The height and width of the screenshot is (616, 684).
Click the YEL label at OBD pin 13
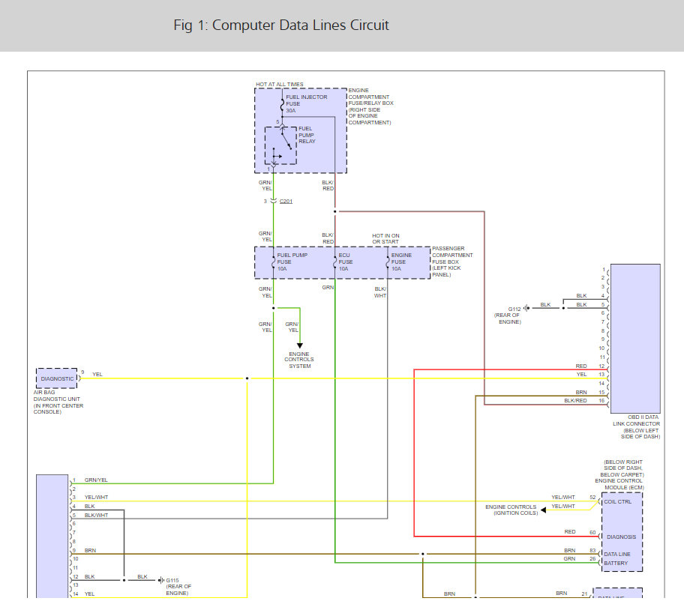tap(581, 375)
